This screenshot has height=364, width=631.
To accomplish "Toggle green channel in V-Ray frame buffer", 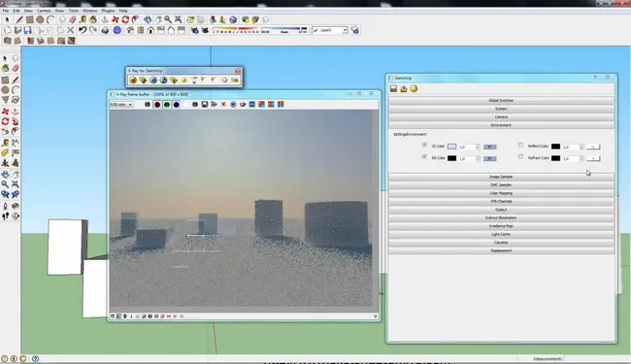I will 167,105.
